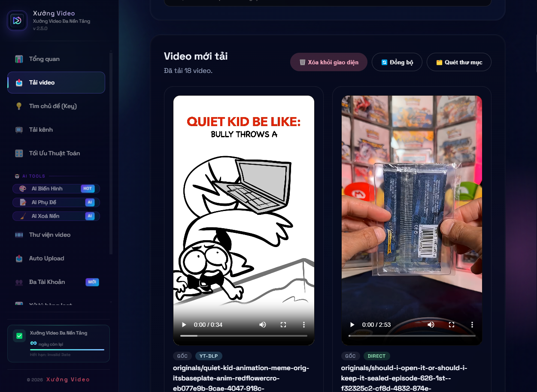This screenshot has width=537, height=392.
Task: Click Quét thư mục button
Action: 459,62
